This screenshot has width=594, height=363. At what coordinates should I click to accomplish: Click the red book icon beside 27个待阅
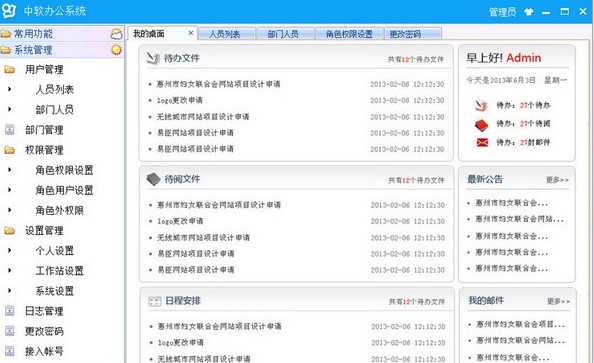[481, 124]
